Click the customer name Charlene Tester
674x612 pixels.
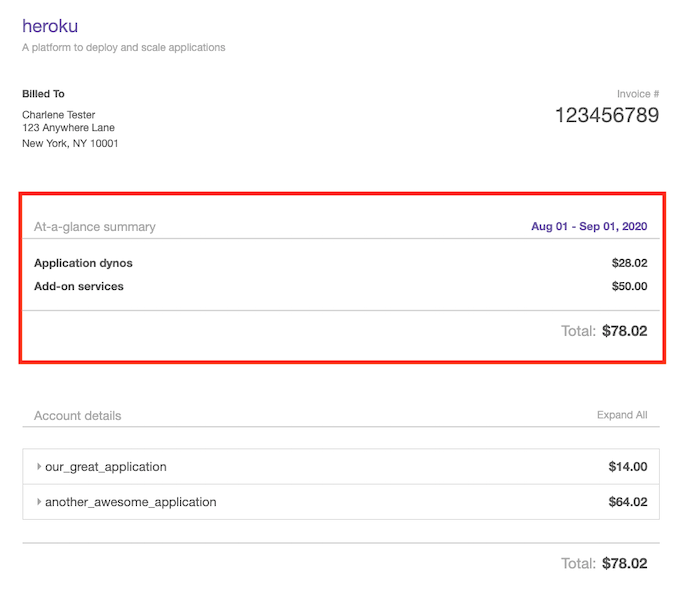click(59, 115)
